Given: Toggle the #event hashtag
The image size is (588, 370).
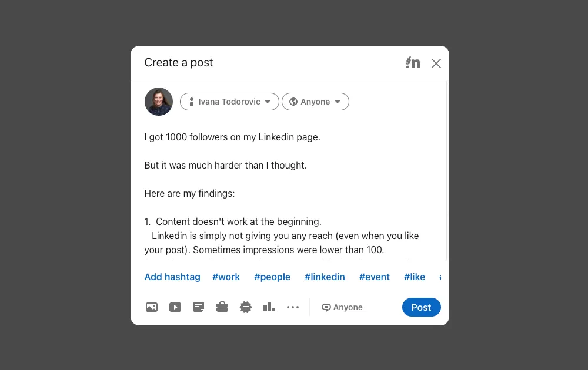Looking at the screenshot, I should (x=374, y=277).
